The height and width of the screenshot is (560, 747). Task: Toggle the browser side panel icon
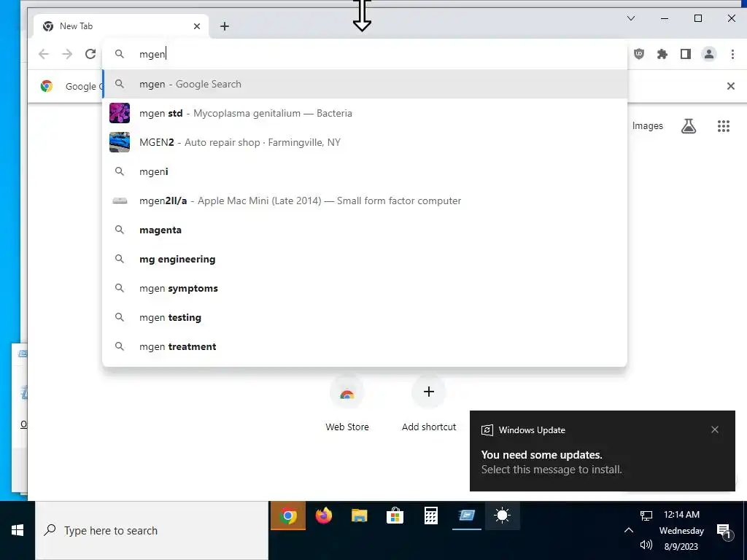coord(686,54)
